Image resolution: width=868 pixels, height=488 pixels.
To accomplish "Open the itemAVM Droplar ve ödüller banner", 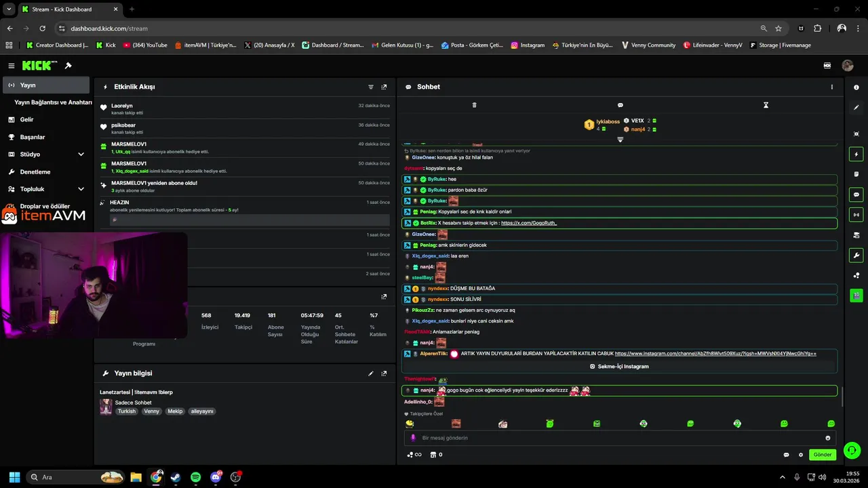I will click(44, 213).
